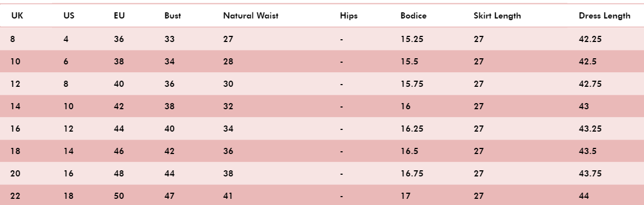Select the Bust column header
The height and width of the screenshot is (205, 644).
tap(173, 16)
